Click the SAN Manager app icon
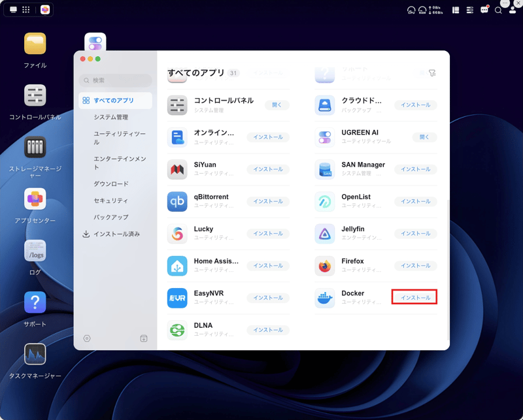523x420 pixels. click(x=324, y=169)
